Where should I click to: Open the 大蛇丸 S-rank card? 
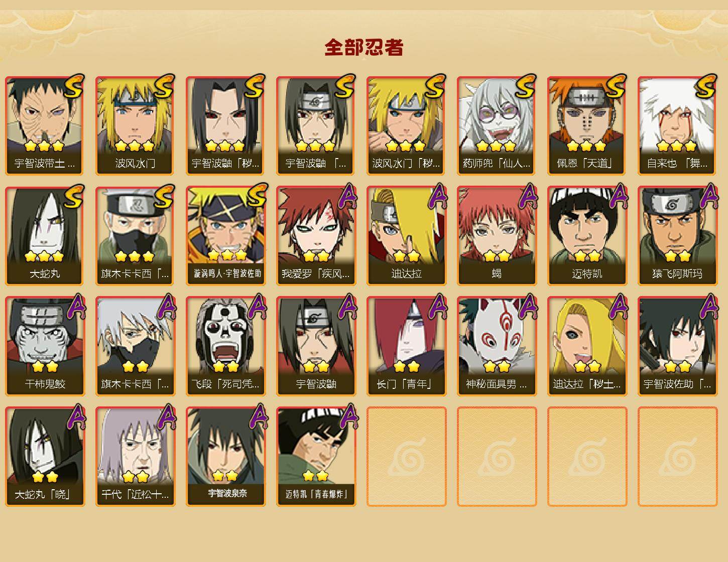click(45, 236)
